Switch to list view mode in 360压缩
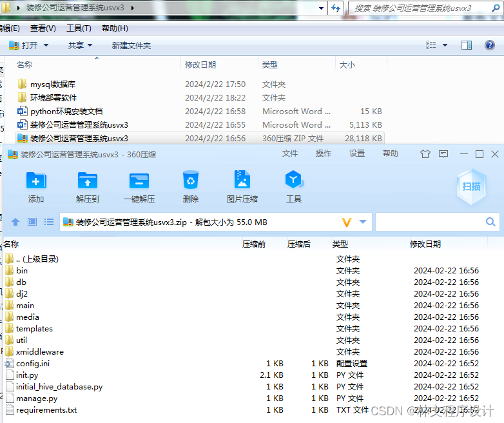Image resolution: width=504 pixels, height=423 pixels. click(x=49, y=222)
